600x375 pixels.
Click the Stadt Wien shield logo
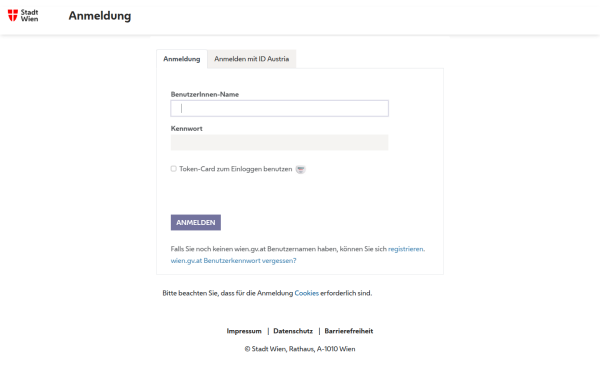click(13, 15)
